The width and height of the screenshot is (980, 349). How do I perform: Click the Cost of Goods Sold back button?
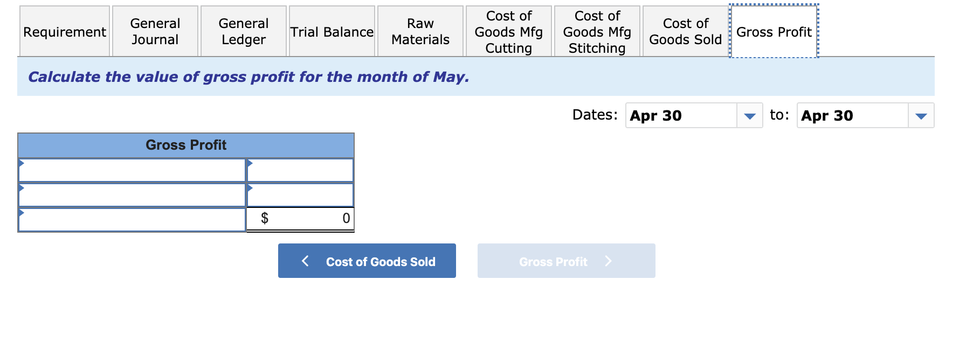click(367, 261)
